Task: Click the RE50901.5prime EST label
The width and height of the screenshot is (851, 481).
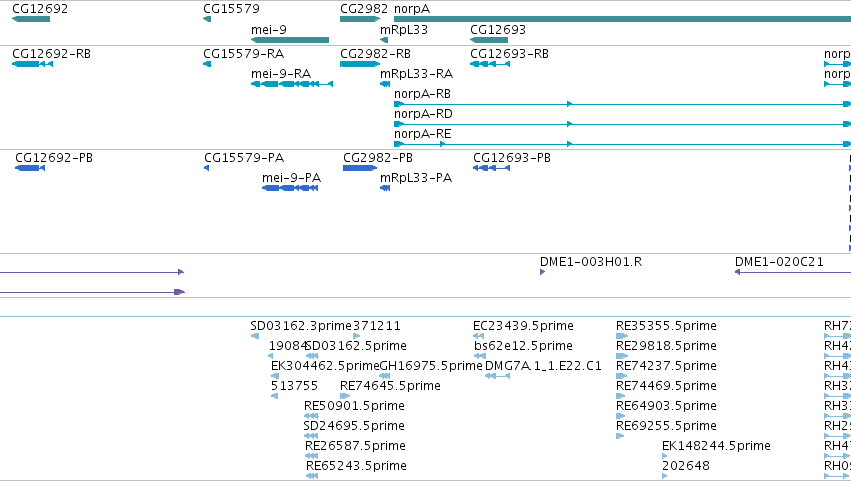Action: 354,406
